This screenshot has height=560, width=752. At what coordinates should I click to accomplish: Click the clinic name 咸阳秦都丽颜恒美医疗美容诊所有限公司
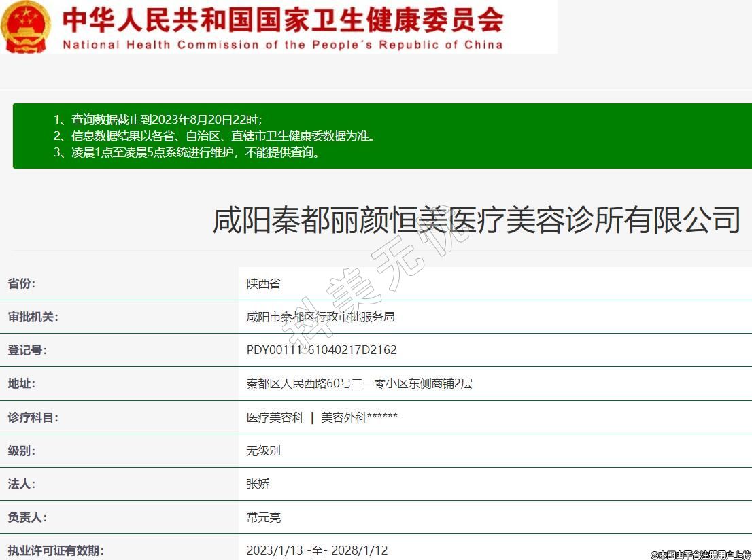[476, 221]
